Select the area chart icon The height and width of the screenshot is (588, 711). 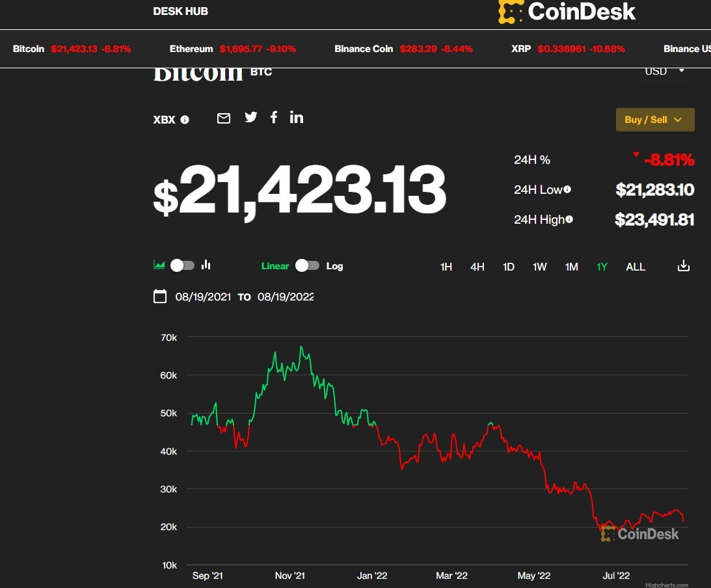(159, 265)
